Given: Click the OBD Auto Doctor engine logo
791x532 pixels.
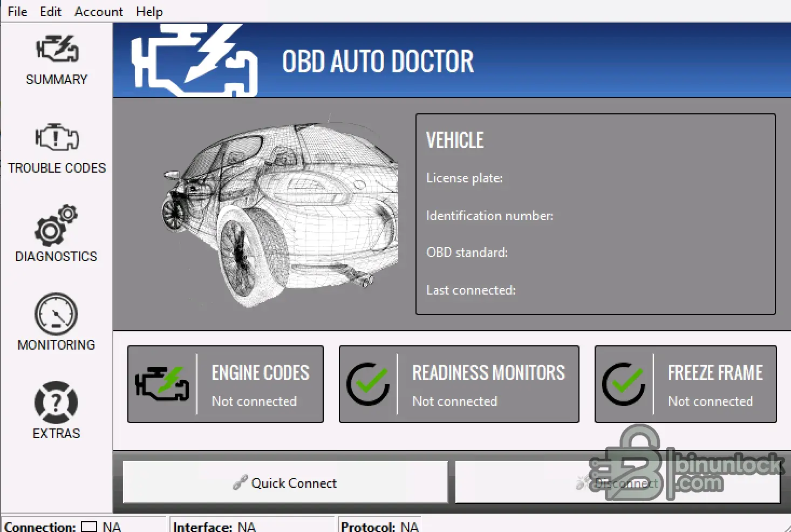Looking at the screenshot, I should pos(194,60).
